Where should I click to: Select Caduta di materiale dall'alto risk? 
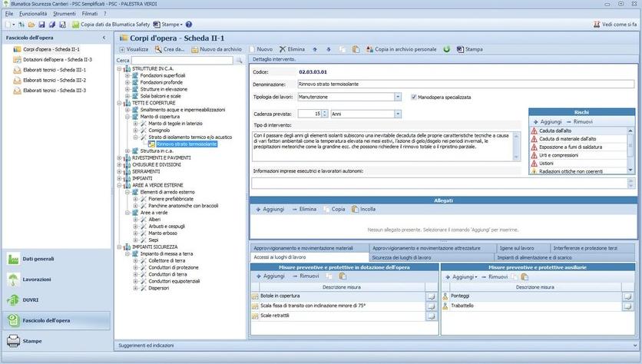coord(568,139)
